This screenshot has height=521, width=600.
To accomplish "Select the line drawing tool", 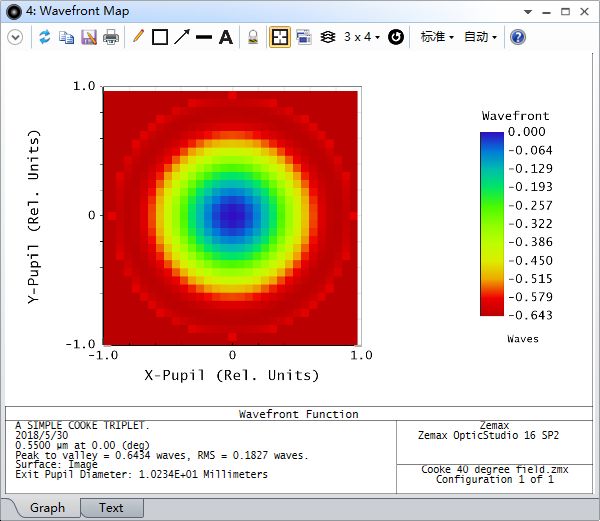I will tap(204, 37).
